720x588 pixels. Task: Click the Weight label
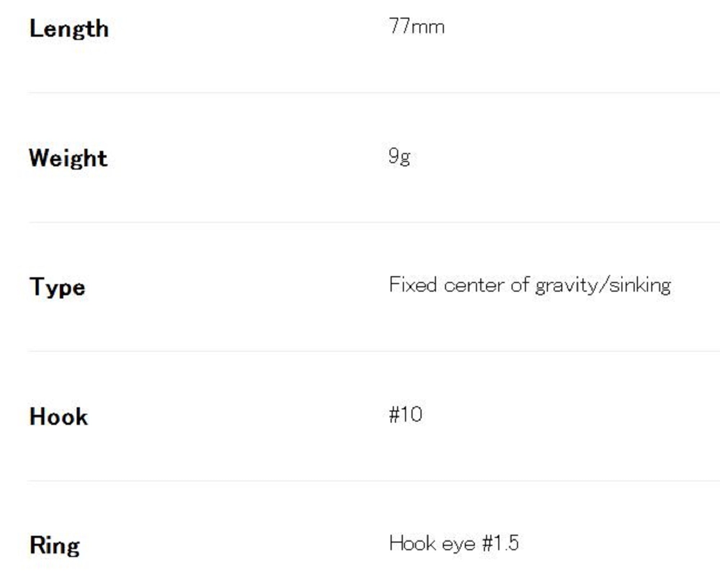coord(68,158)
